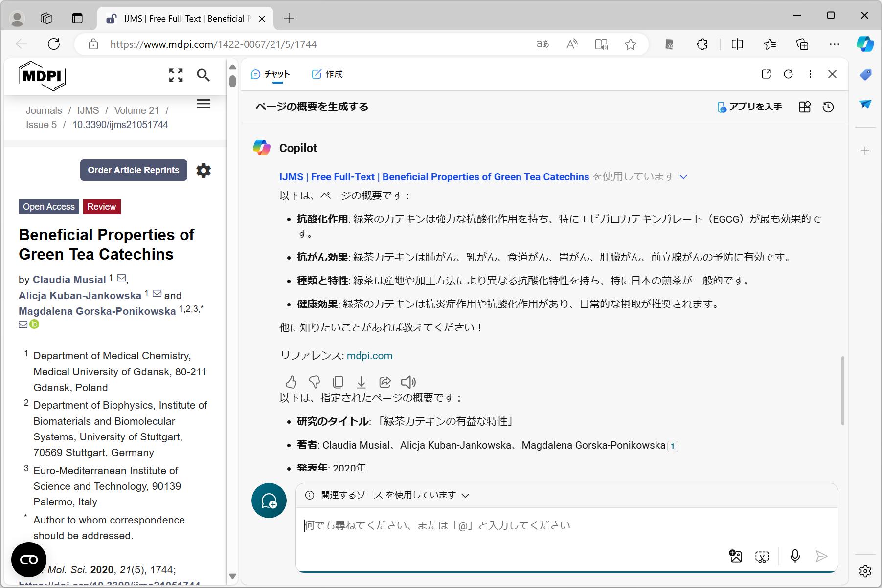882x588 pixels.
Task: Click author Alicja Kuban-Jankowska link
Action: [80, 296]
